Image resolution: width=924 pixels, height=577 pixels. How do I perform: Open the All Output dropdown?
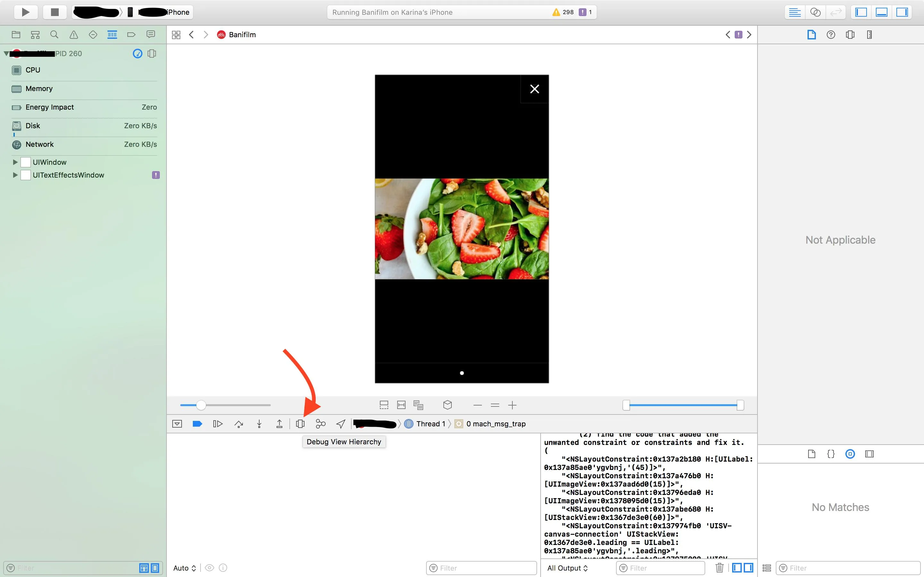[567, 568]
